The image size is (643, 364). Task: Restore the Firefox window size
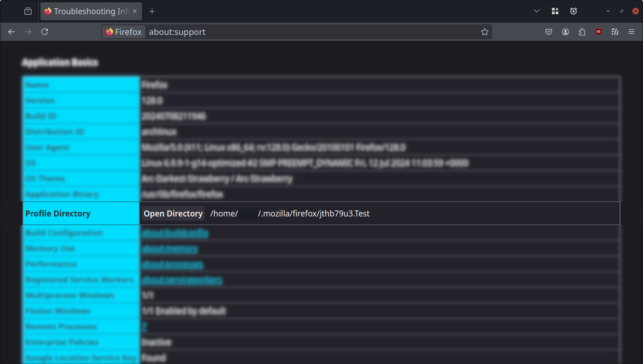[622, 11]
